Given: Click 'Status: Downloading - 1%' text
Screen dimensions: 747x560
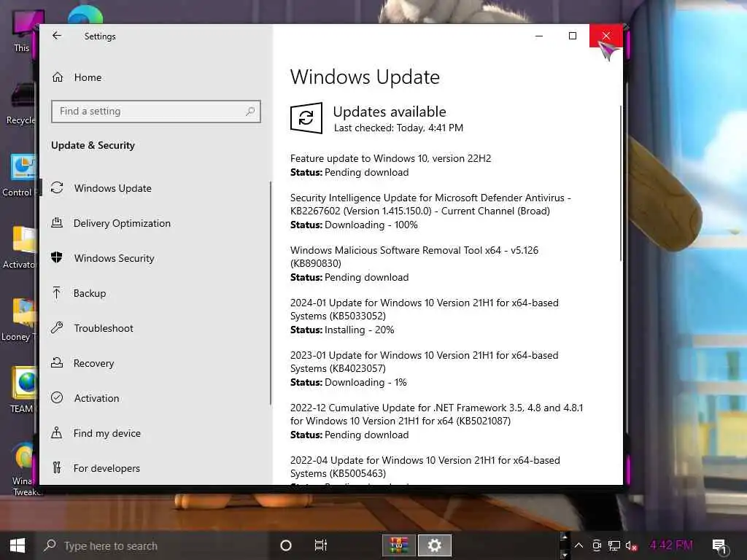Looking at the screenshot, I should 348,382.
